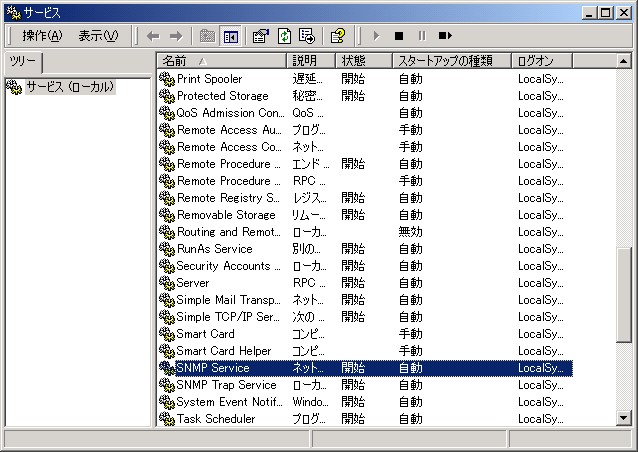Click the Removable Storage gear icon
Screen dimensions: 638x452
(x=166, y=215)
